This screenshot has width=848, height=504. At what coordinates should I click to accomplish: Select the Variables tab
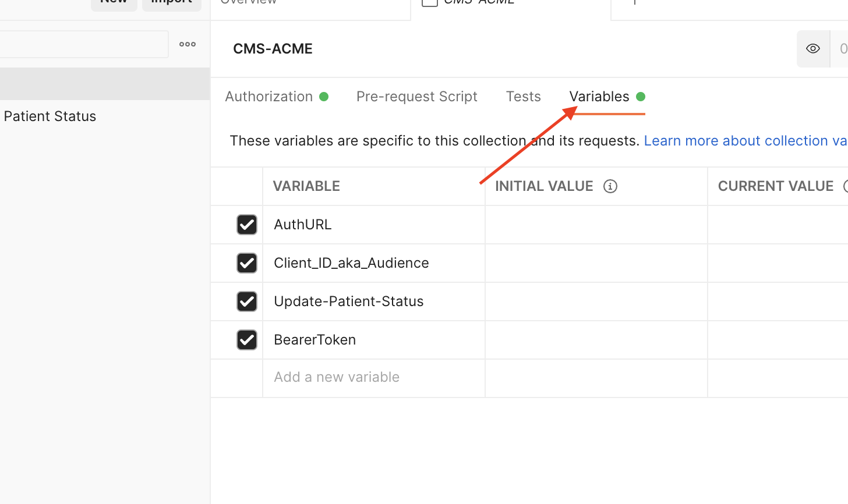point(599,96)
